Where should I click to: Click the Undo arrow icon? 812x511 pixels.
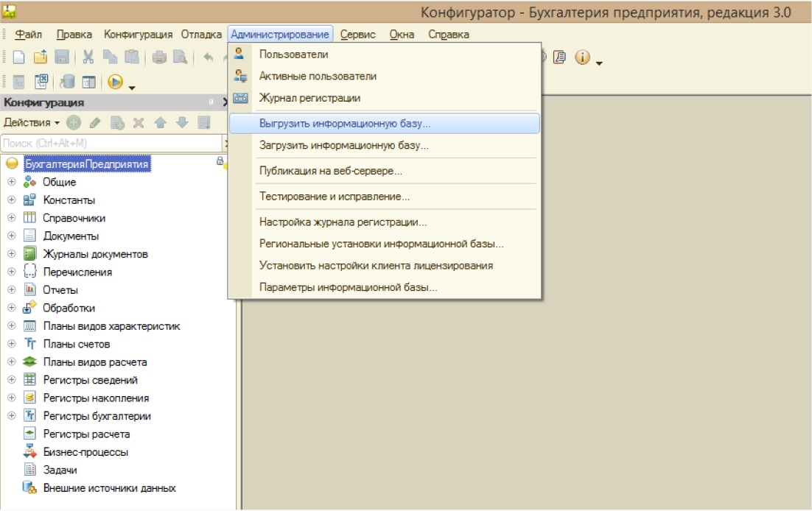[209, 57]
